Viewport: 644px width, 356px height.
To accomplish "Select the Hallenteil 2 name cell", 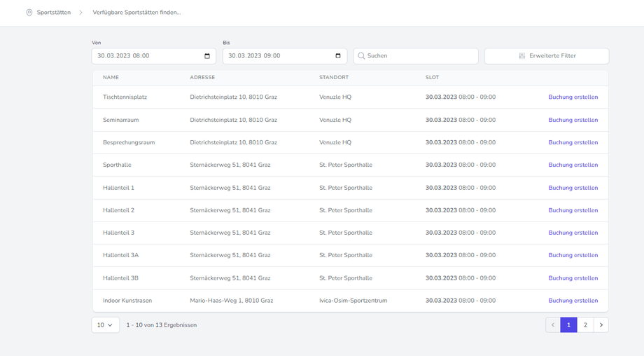I will [x=119, y=210].
